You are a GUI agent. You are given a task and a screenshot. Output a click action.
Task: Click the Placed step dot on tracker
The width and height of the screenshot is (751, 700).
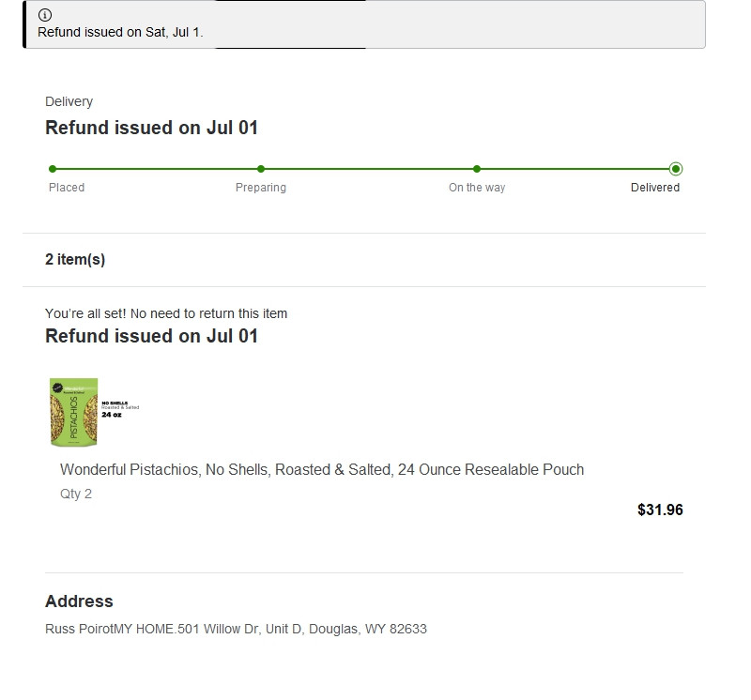coord(53,169)
